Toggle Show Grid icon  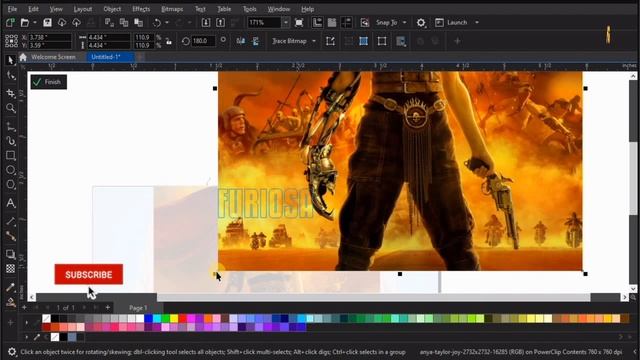tap(332, 22)
